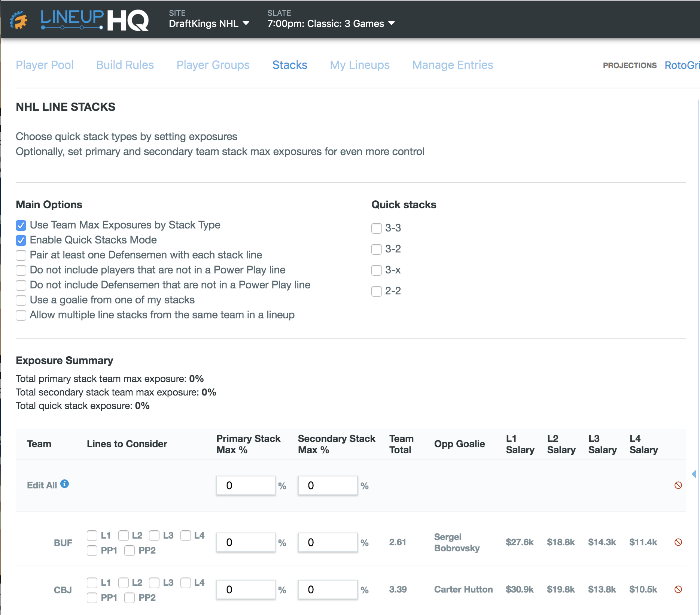Check the PP1 box for BUF
Screen dimensions: 700x615
coord(92,551)
